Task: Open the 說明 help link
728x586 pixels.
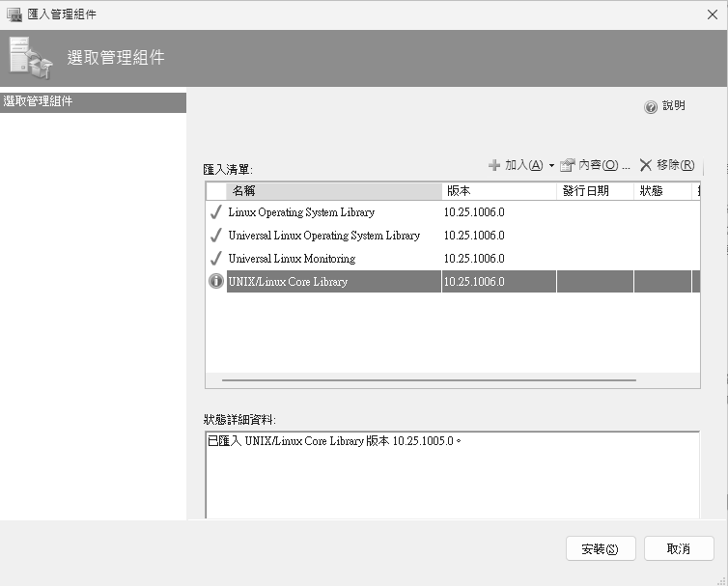Action: [673, 106]
